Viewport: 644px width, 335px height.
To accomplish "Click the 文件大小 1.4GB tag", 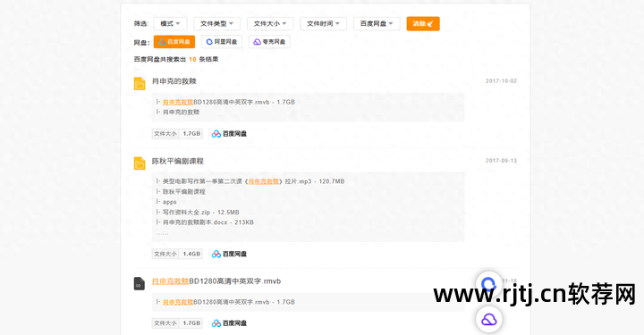I will tap(177, 255).
